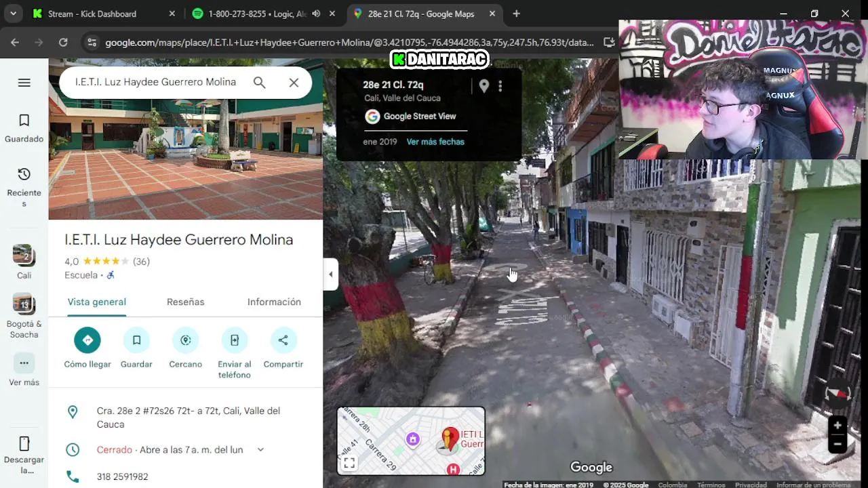
Task: Close the Kick Dashboard tab
Action: (x=172, y=14)
